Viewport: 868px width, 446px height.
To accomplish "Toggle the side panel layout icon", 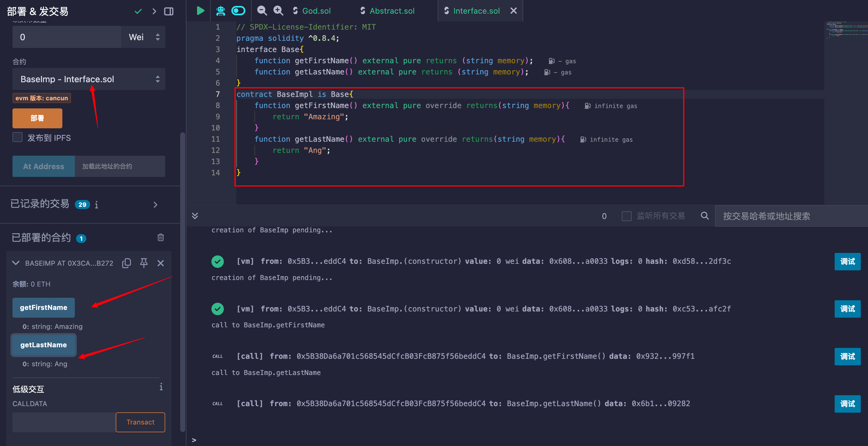I will click(169, 12).
